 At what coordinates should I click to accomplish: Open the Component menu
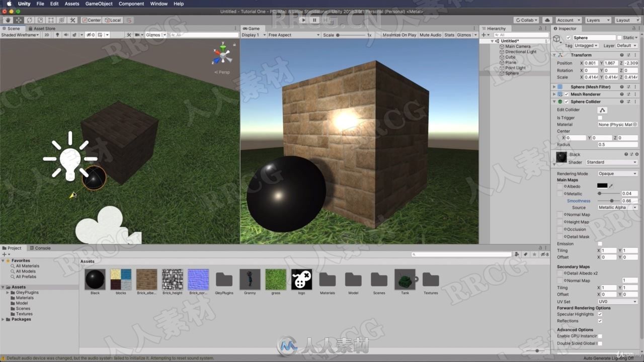pos(131,4)
